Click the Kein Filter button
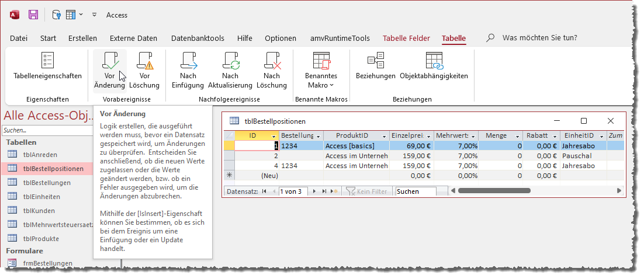The width and height of the screenshot is (644, 279). 367,191
